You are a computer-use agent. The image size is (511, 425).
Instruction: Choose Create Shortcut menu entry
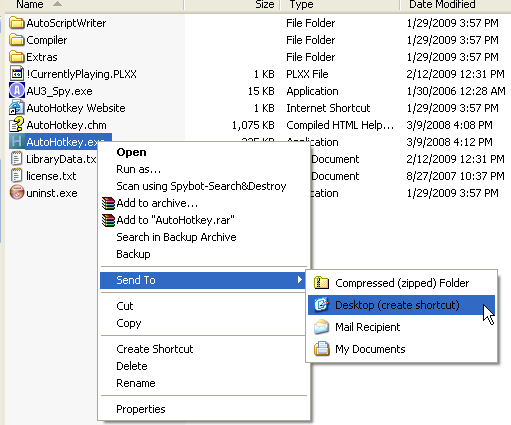coord(204,349)
